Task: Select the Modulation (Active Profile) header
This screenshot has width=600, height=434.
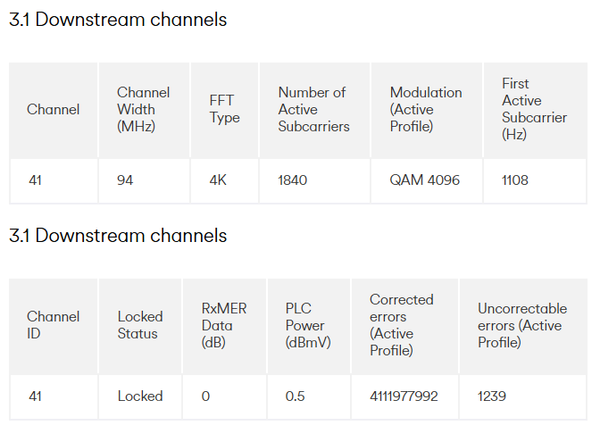Action: click(426, 109)
